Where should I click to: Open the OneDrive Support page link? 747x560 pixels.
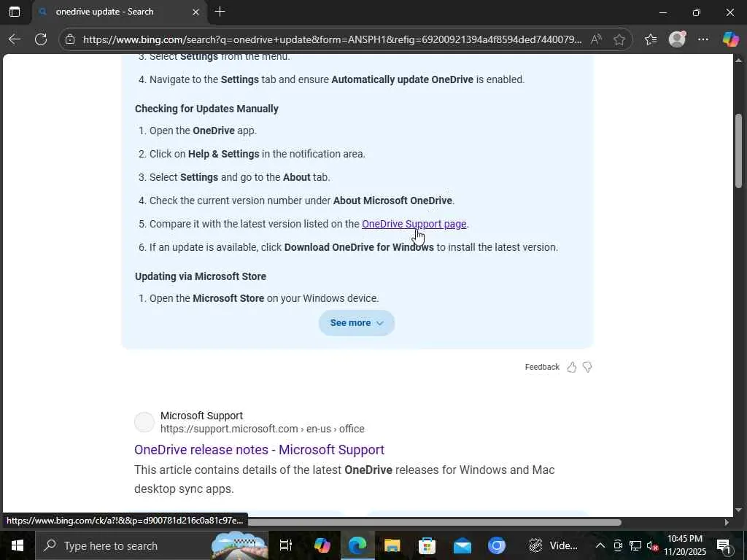pyautogui.click(x=414, y=224)
